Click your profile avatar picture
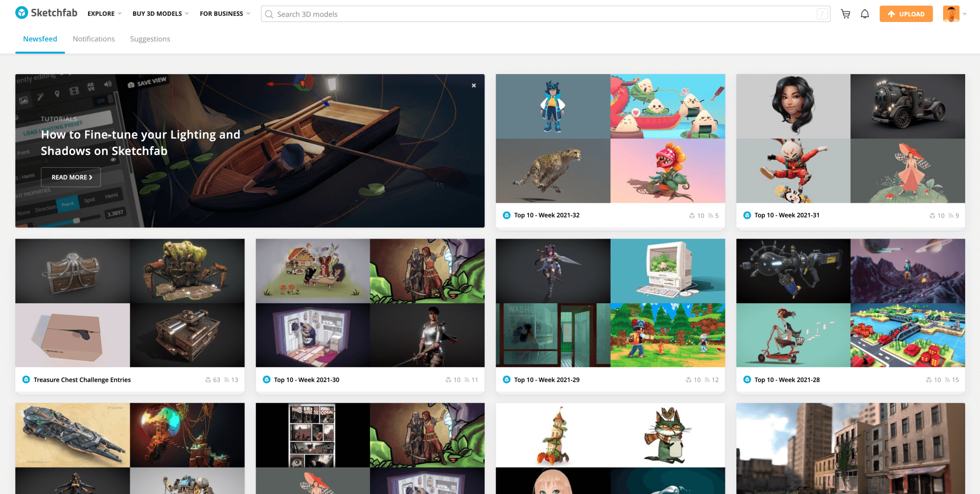Screen dimensions: 980x494 tap(952, 14)
